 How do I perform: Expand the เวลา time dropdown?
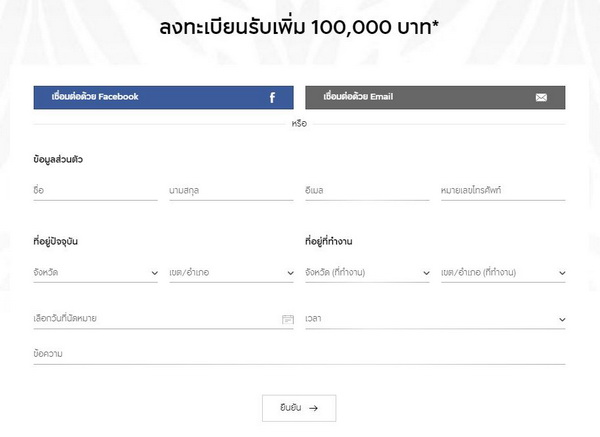(435, 319)
